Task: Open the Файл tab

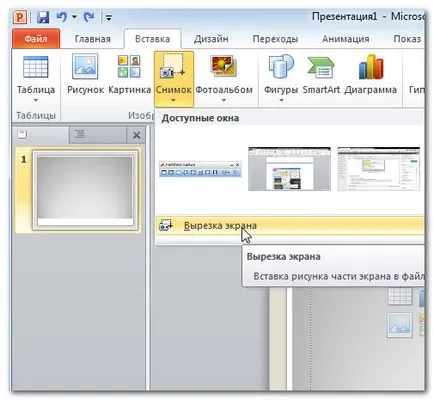Action: [x=36, y=39]
